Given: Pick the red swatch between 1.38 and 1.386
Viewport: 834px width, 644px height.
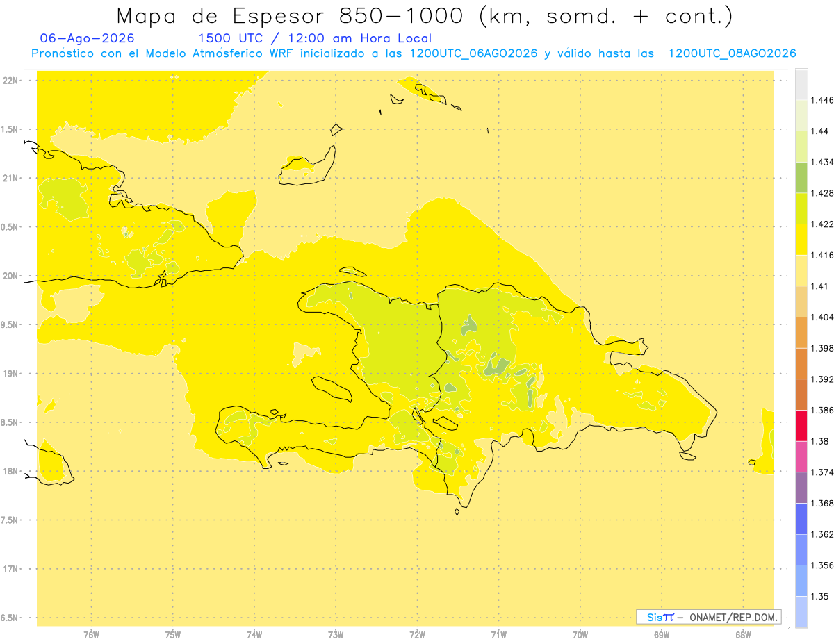Looking at the screenshot, I should [x=801, y=425].
